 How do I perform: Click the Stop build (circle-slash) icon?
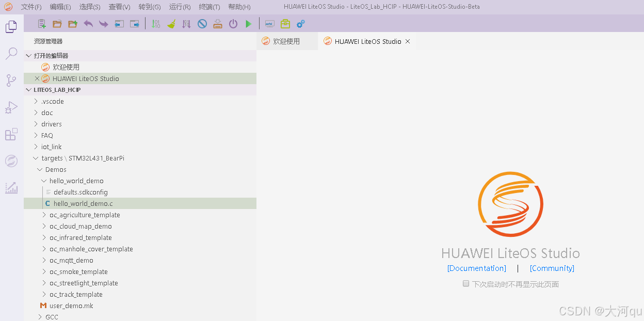(202, 24)
